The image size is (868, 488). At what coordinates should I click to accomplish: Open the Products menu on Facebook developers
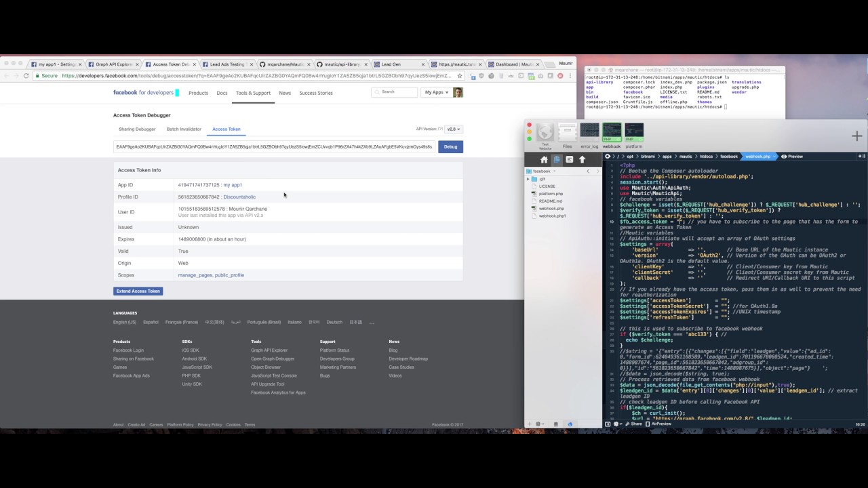tap(198, 93)
